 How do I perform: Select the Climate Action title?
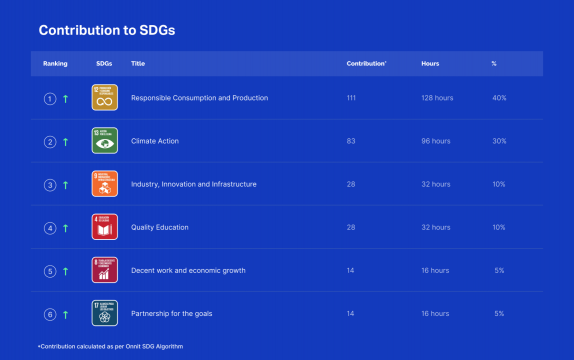[x=155, y=141]
